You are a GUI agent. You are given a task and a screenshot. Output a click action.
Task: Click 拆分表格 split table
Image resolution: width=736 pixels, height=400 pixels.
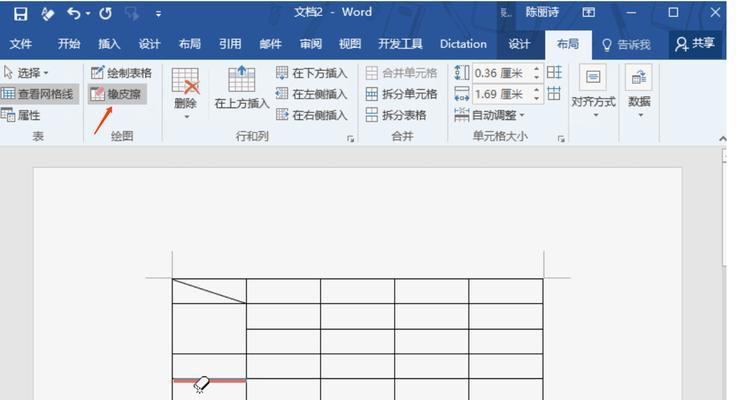coord(396,115)
